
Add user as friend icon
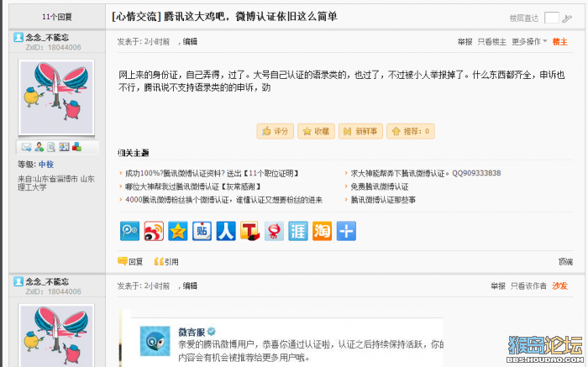[39, 147]
